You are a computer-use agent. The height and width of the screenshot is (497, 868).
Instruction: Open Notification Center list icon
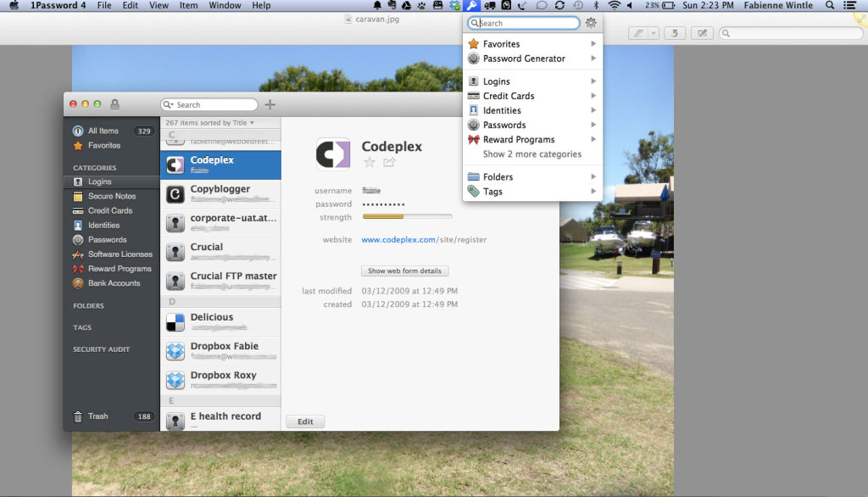coord(849,6)
